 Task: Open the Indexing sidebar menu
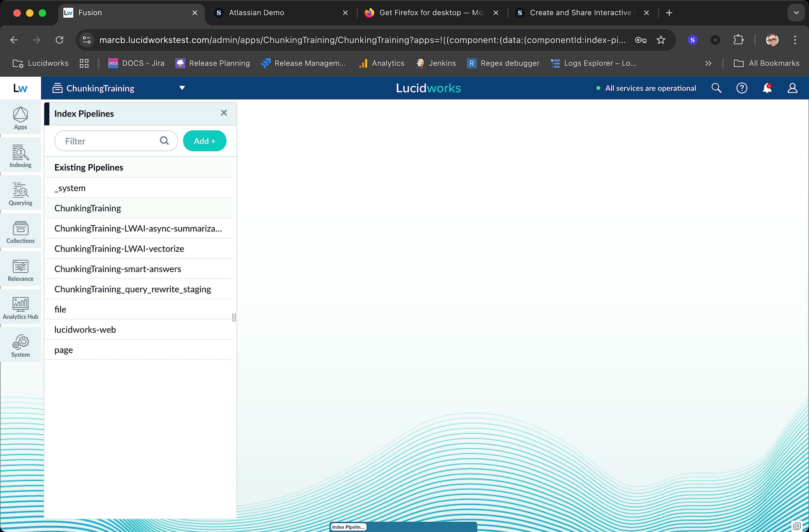(21, 156)
